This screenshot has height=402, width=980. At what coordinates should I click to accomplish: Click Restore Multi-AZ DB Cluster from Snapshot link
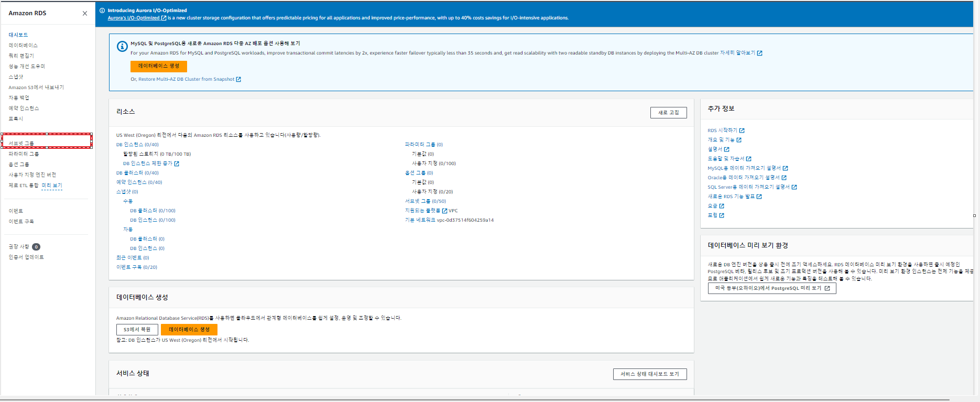(186, 79)
